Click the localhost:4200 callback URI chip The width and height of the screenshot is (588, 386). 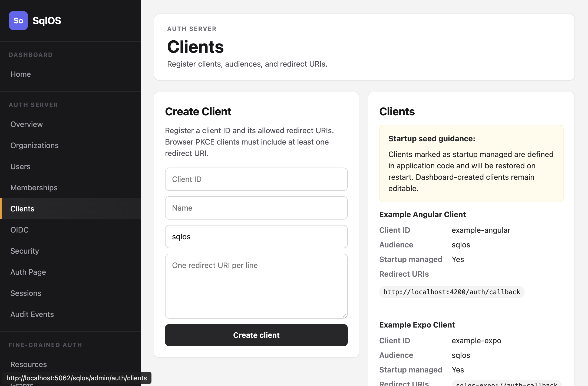[452, 292]
